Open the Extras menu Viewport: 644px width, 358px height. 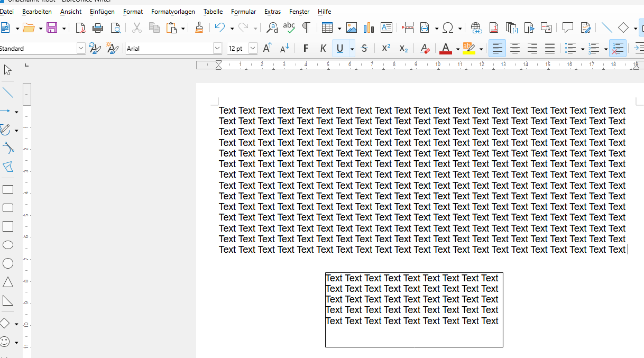(272, 11)
